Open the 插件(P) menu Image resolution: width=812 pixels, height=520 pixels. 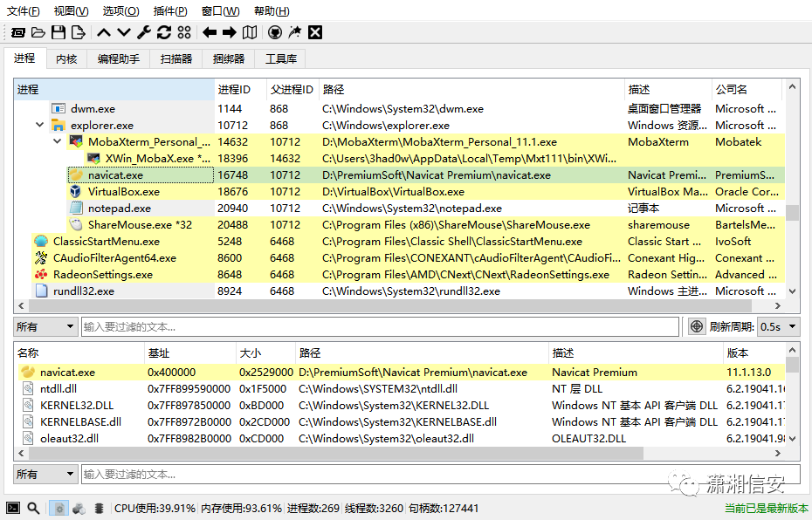[x=170, y=10]
